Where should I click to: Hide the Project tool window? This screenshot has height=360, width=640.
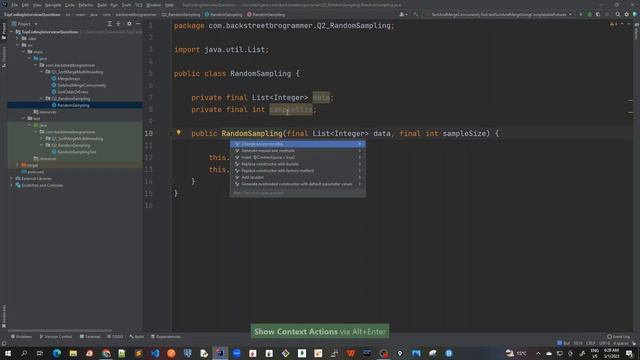(x=138, y=24)
